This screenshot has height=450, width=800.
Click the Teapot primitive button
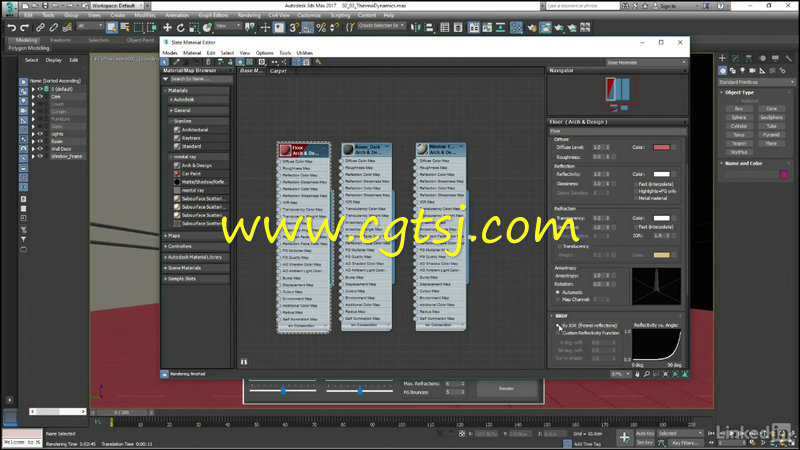(738, 143)
